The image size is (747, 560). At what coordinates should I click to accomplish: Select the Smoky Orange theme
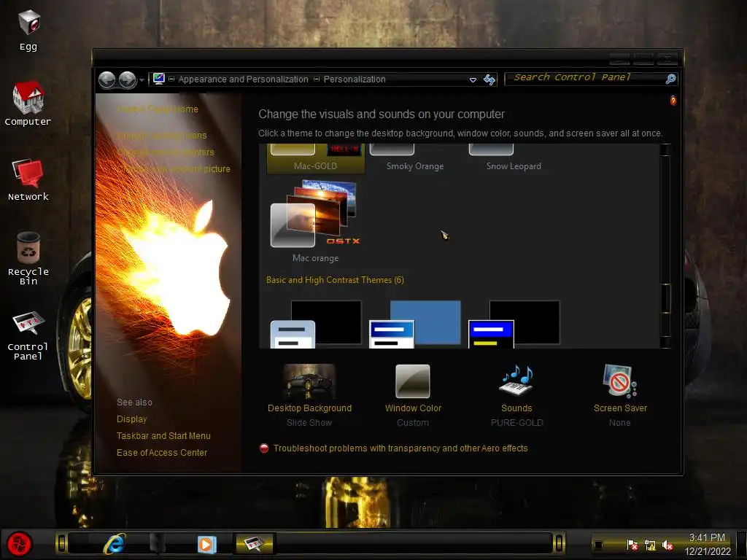tap(414, 158)
